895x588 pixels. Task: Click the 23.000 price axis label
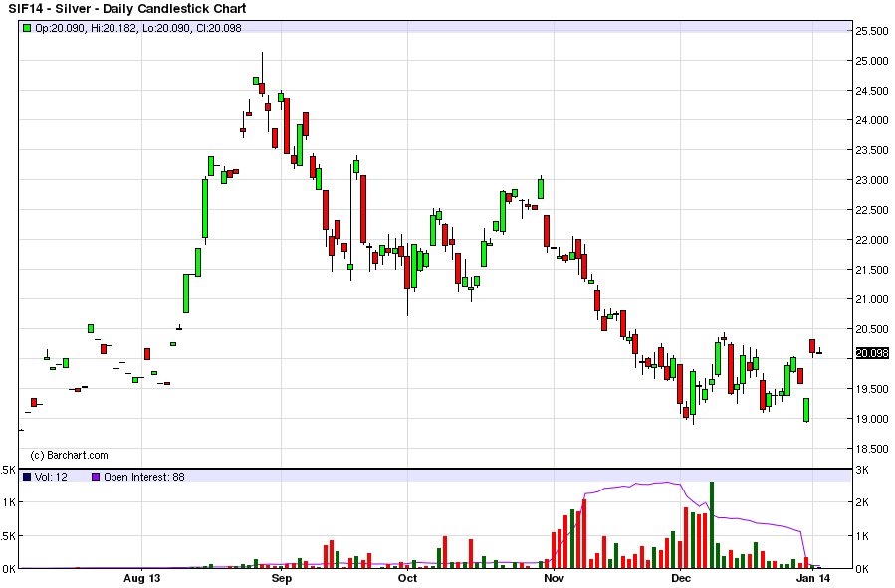[x=872, y=180]
